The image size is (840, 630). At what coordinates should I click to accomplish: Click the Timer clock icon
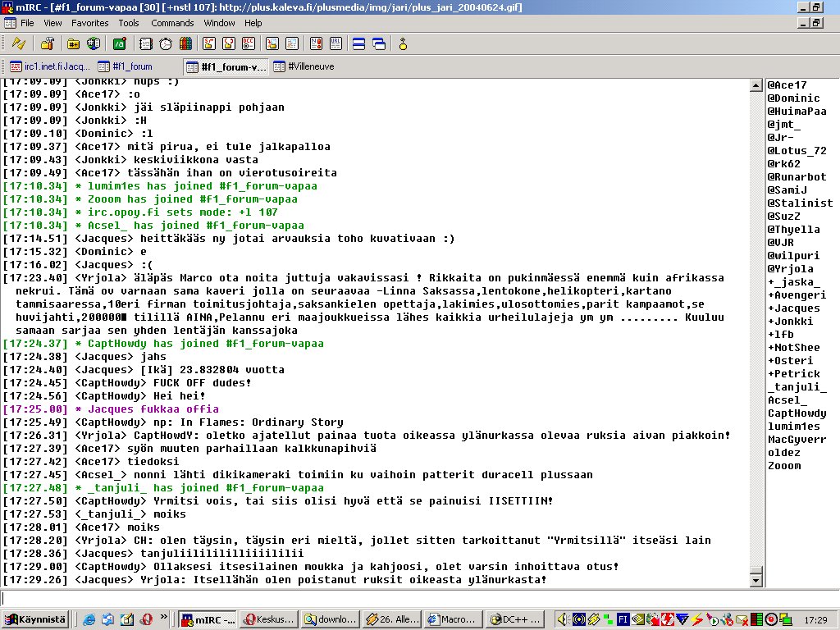coord(166,43)
